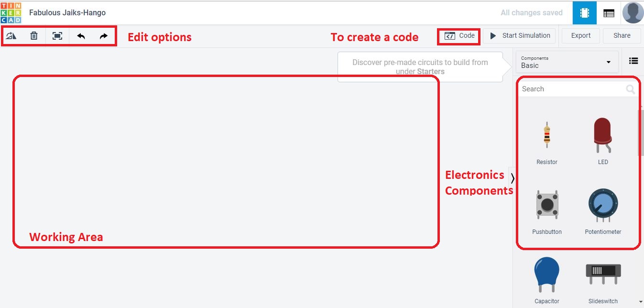
Task: Click the rotate component icon
Action: (11, 36)
